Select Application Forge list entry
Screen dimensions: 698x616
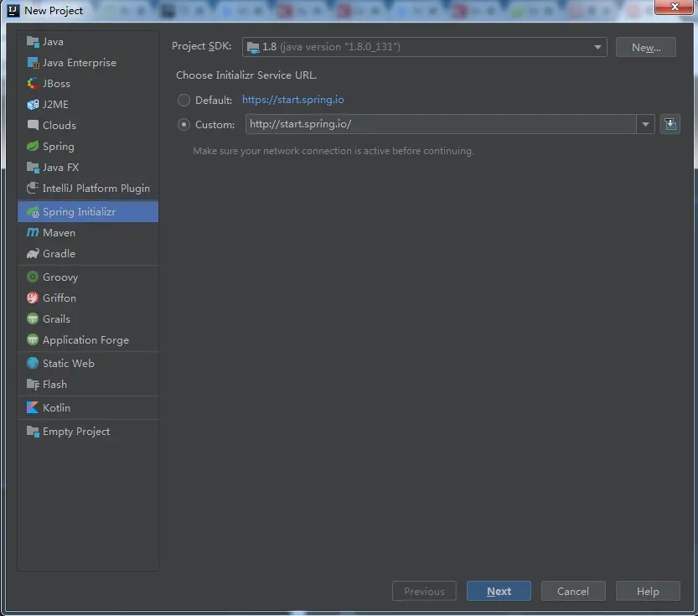point(88,340)
